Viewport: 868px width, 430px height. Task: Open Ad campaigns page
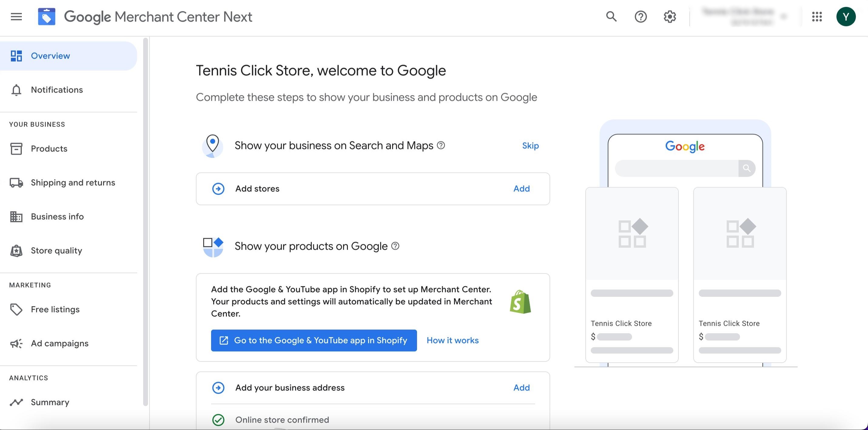(x=69, y=343)
